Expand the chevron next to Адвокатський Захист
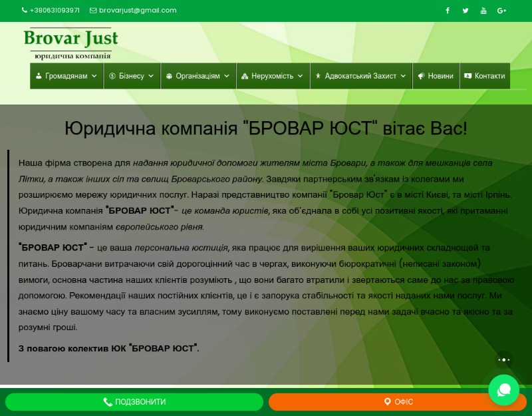This screenshot has height=416, width=532. [403, 76]
